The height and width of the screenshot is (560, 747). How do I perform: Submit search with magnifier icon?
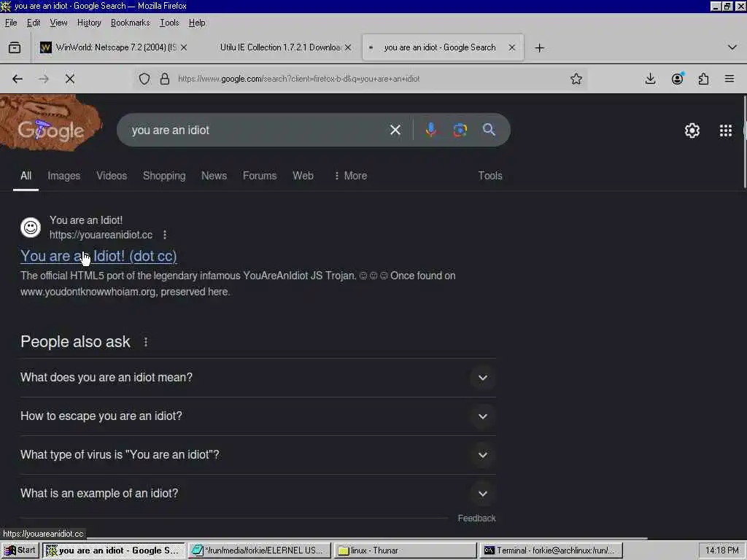pos(489,130)
